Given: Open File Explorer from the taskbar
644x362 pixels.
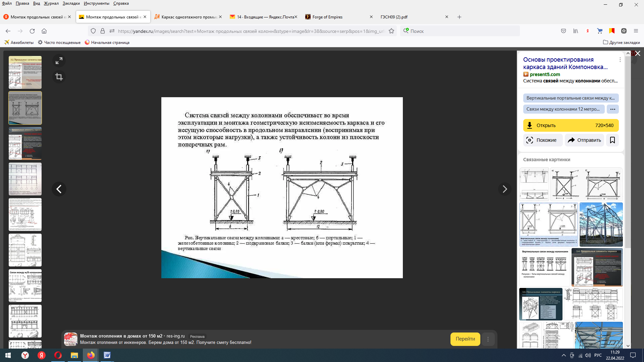Looking at the screenshot, I should [x=74, y=355].
